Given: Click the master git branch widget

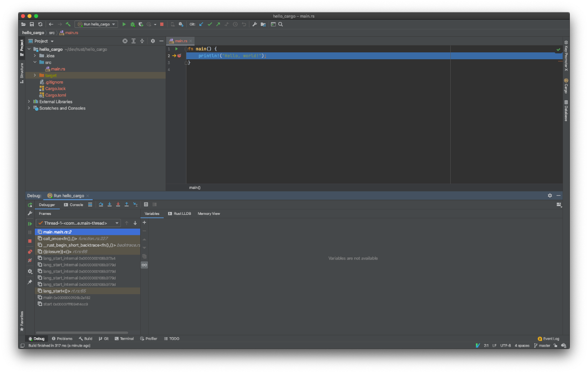Looking at the screenshot, I should tap(541, 346).
